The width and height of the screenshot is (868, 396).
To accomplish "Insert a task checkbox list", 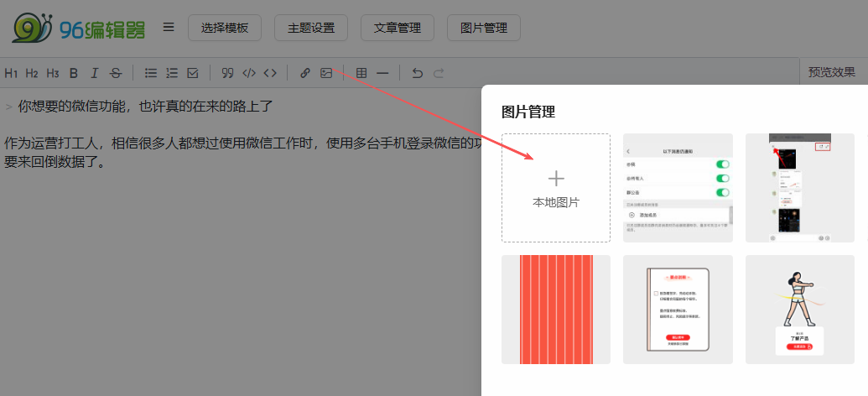I will [193, 73].
